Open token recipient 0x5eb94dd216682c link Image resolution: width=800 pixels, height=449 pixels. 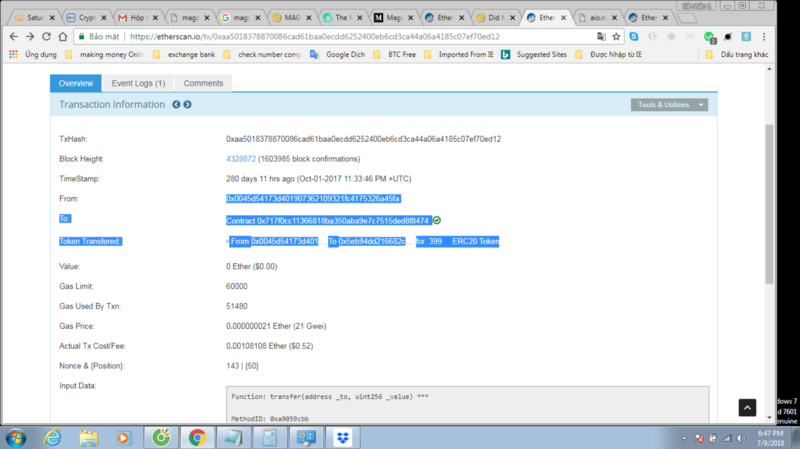click(x=372, y=241)
